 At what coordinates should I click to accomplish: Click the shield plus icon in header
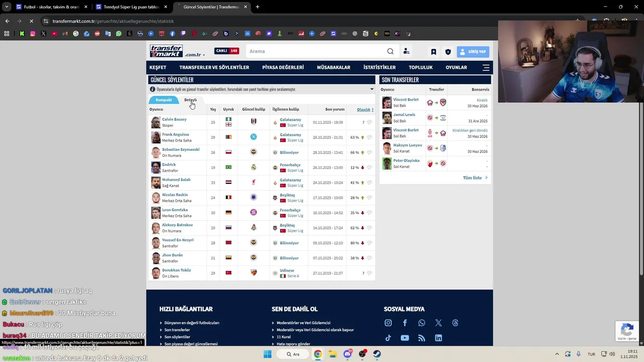[448, 52]
